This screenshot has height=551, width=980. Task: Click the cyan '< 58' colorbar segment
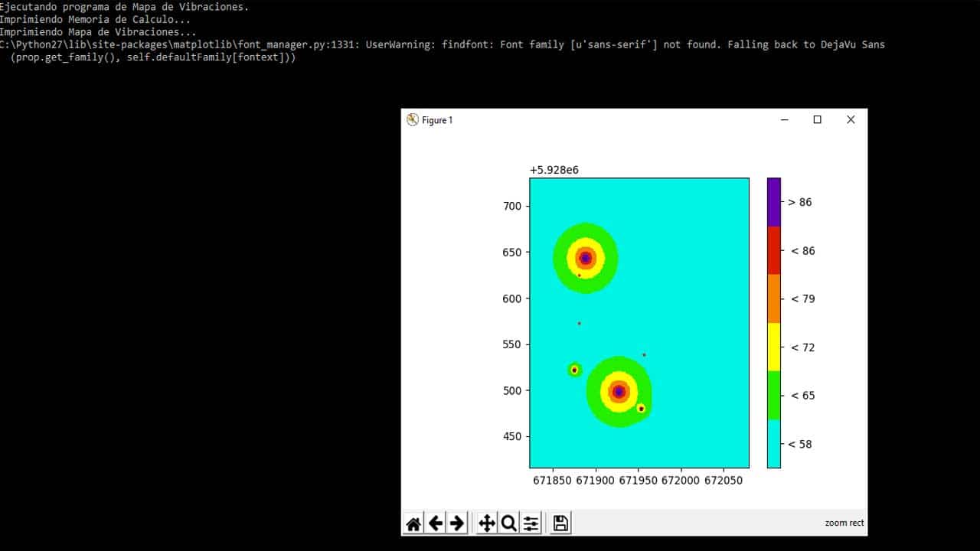pyautogui.click(x=774, y=444)
